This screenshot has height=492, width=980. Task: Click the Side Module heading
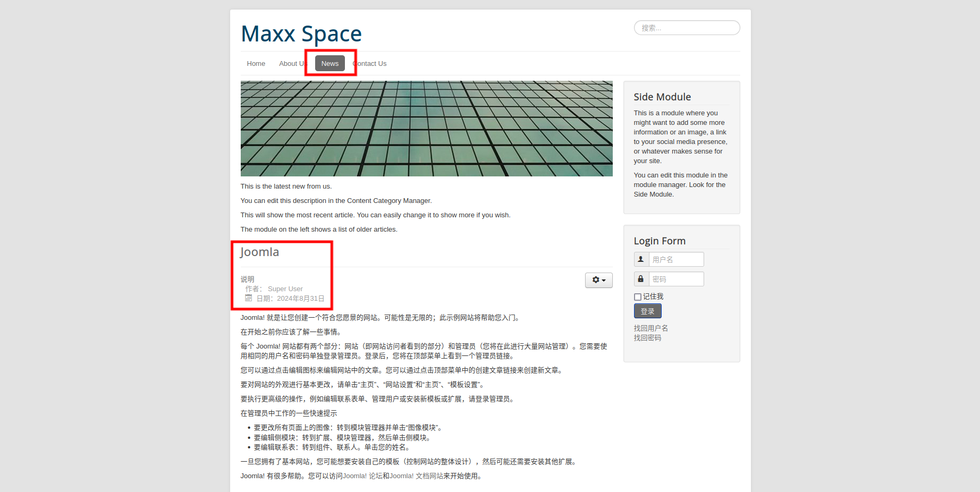(x=662, y=97)
